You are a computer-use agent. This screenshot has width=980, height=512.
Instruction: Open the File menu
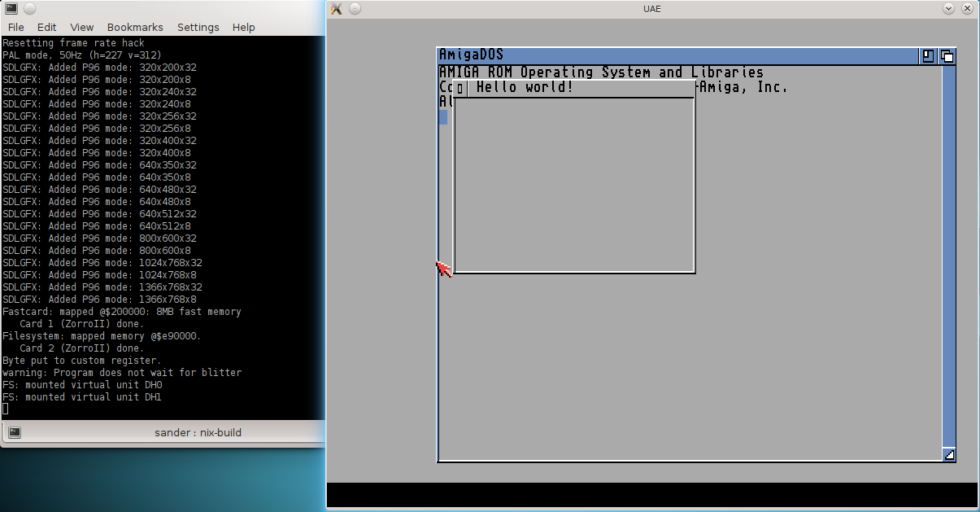[15, 27]
